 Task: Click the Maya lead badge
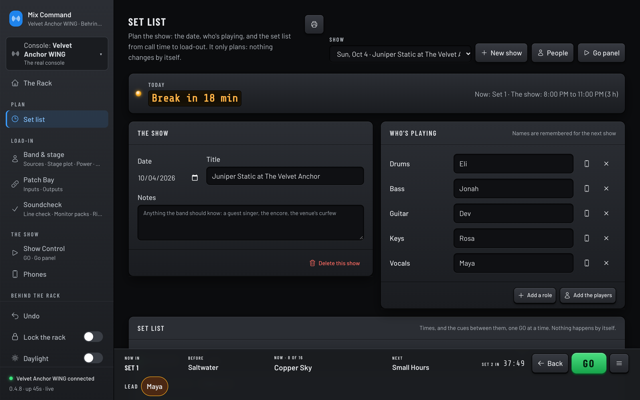click(x=154, y=386)
